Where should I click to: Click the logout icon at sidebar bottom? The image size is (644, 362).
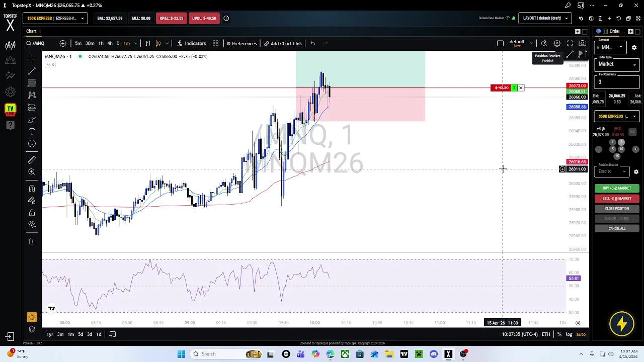pos(10,336)
